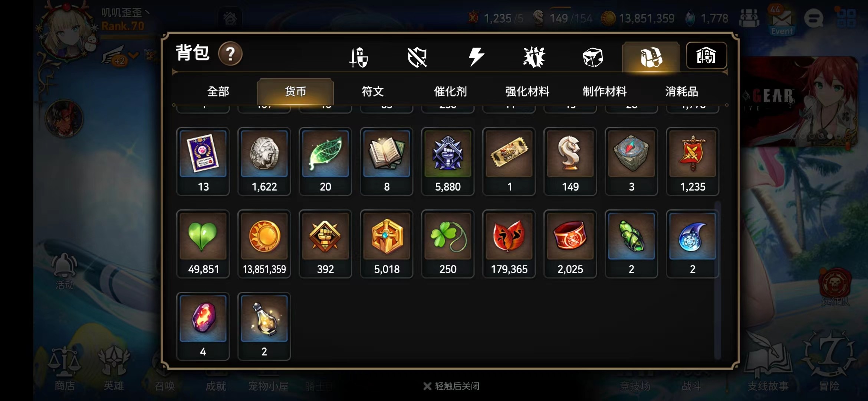Open the dice-shaped category icon

click(592, 57)
